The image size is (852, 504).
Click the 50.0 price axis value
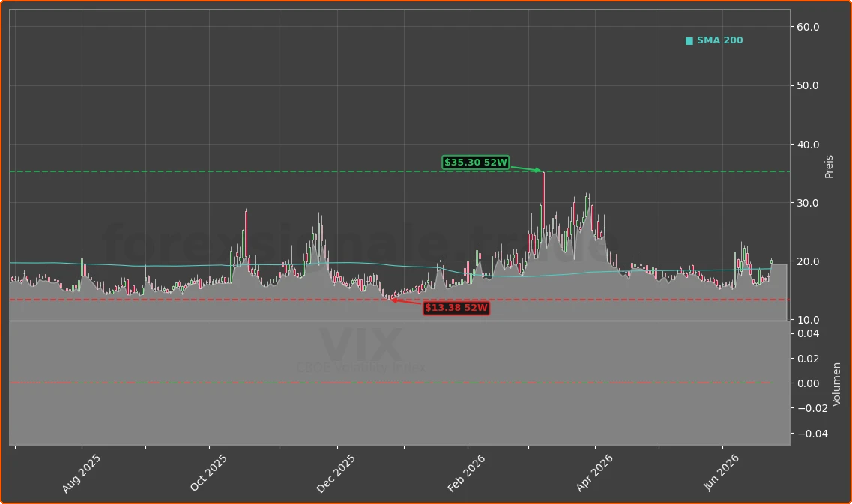[x=808, y=86]
